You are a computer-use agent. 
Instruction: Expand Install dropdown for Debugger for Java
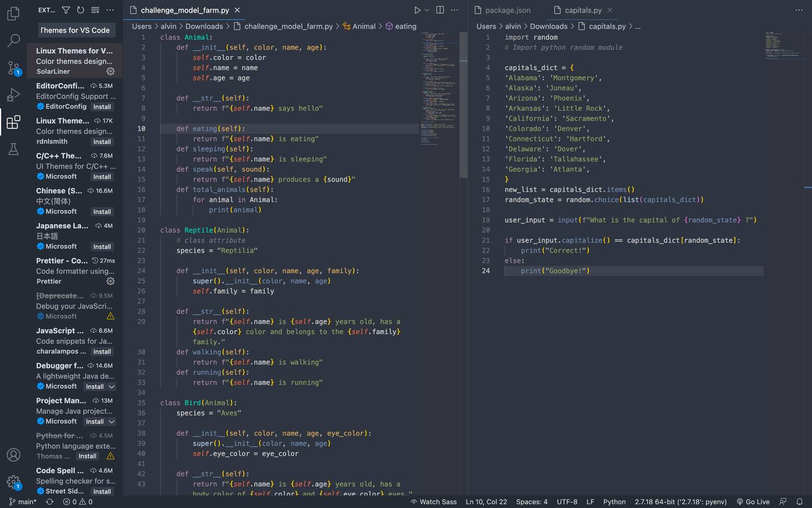112,387
